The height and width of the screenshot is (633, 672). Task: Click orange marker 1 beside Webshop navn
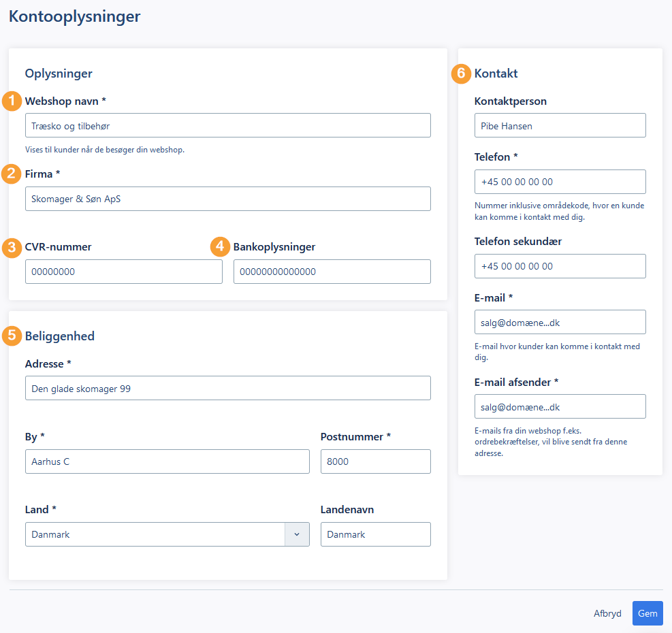[12, 101]
